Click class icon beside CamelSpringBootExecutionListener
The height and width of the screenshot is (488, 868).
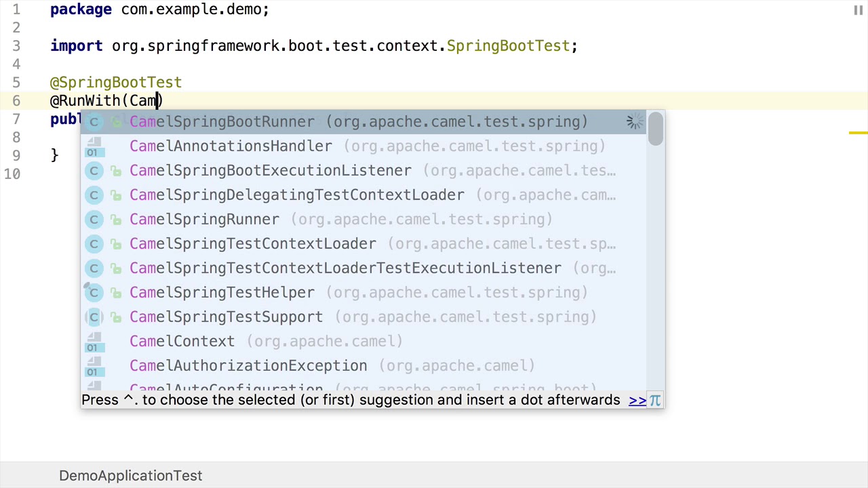pyautogui.click(x=94, y=171)
